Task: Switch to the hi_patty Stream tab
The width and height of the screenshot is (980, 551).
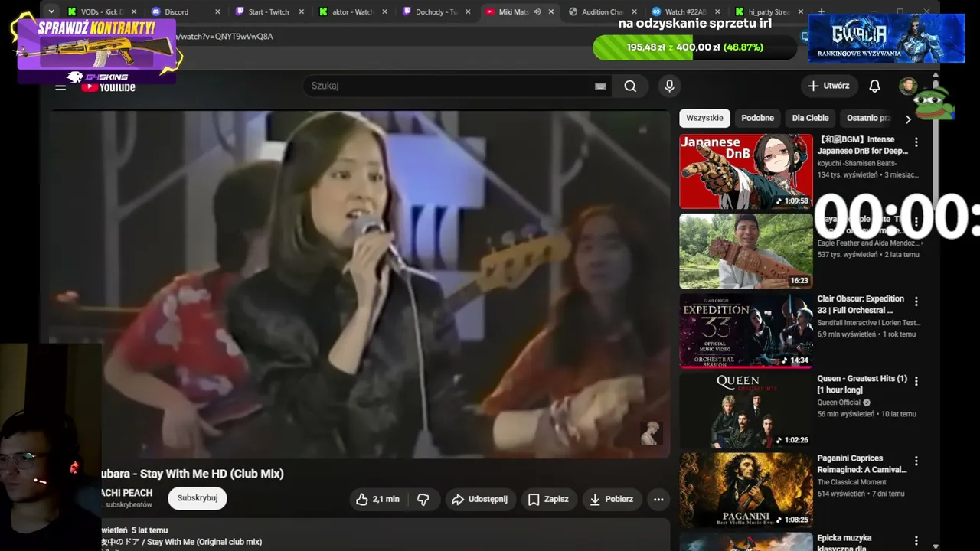Action: point(769,11)
